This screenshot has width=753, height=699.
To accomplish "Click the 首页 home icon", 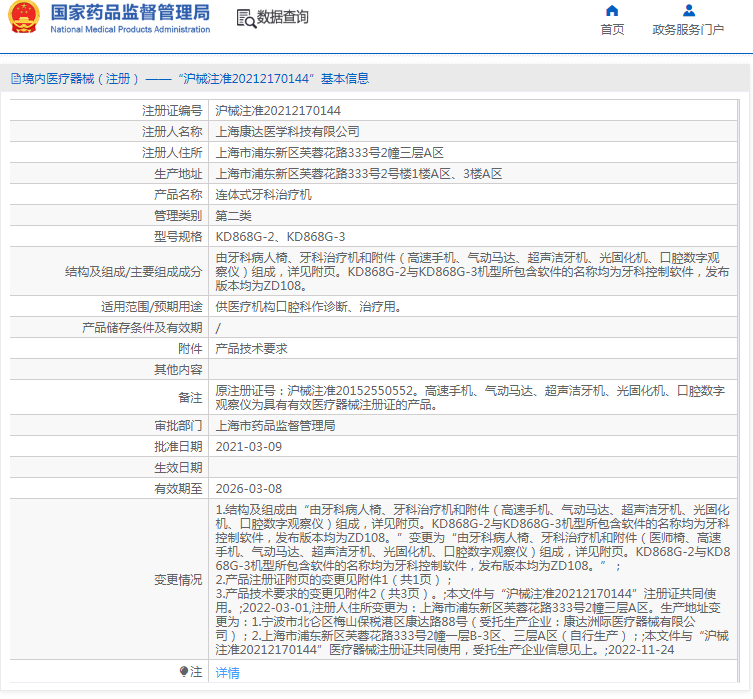I will [612, 11].
